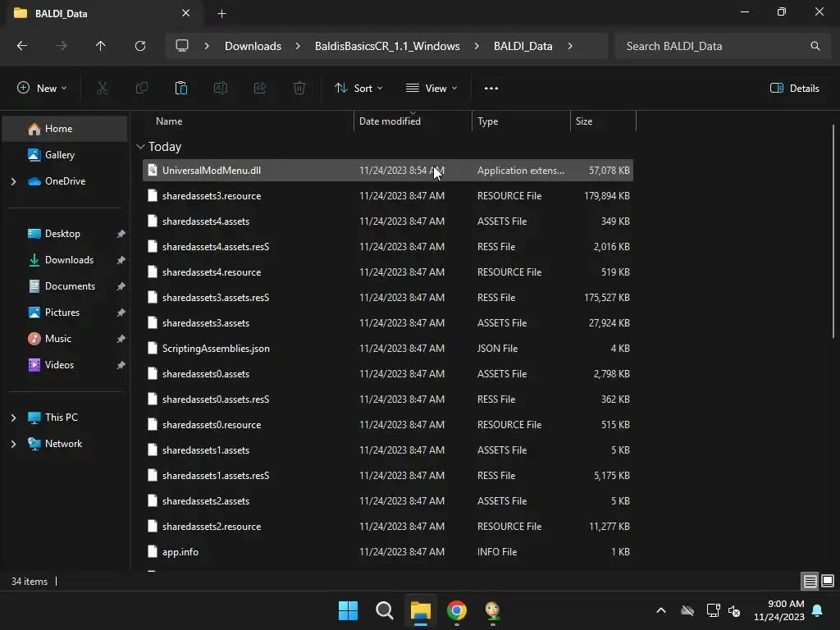Collapse the Today group
The image size is (840, 630).
coord(140,146)
